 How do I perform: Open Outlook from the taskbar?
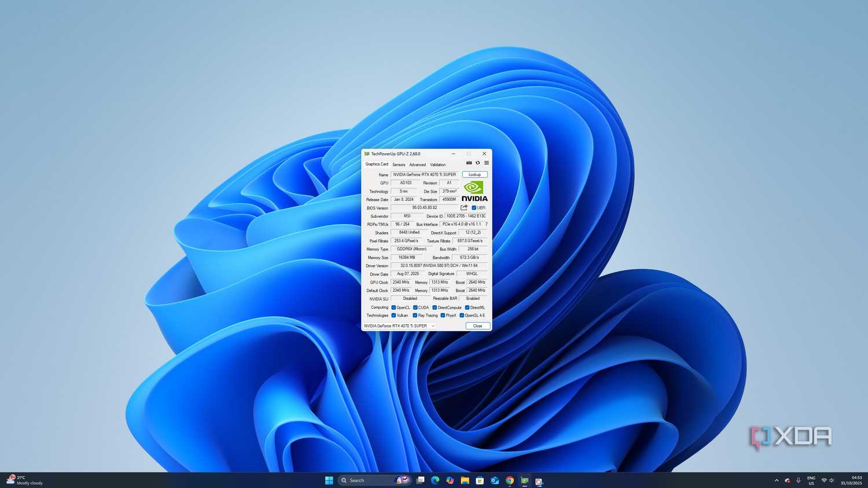(x=495, y=480)
